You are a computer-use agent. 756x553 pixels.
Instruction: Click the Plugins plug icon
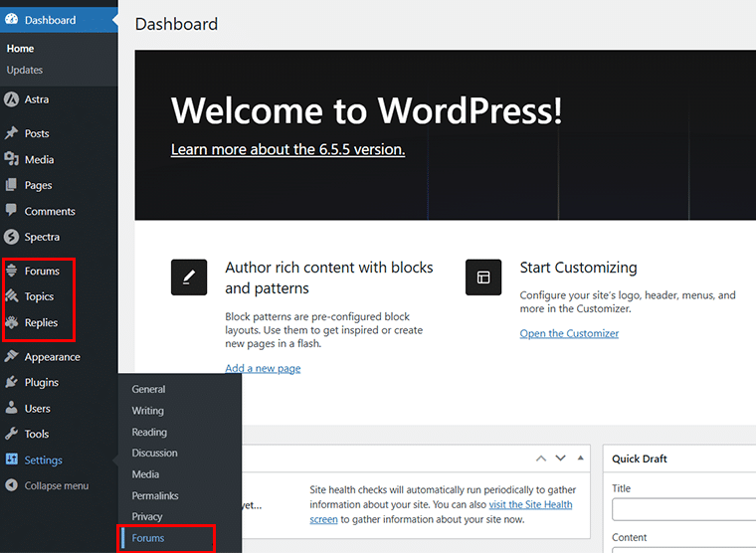pyautogui.click(x=12, y=382)
